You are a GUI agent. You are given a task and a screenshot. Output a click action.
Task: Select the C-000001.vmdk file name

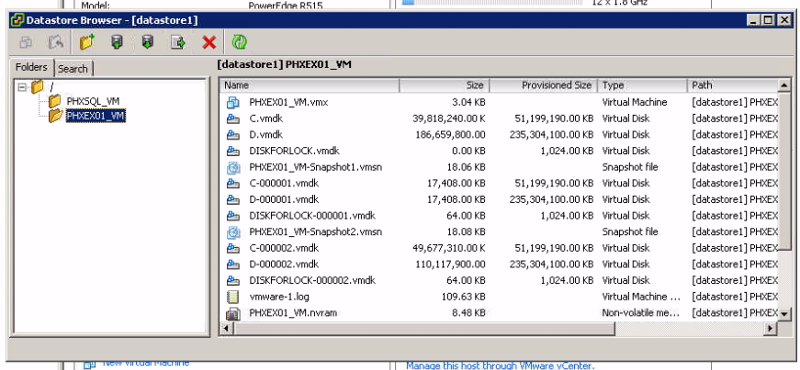[x=284, y=183]
